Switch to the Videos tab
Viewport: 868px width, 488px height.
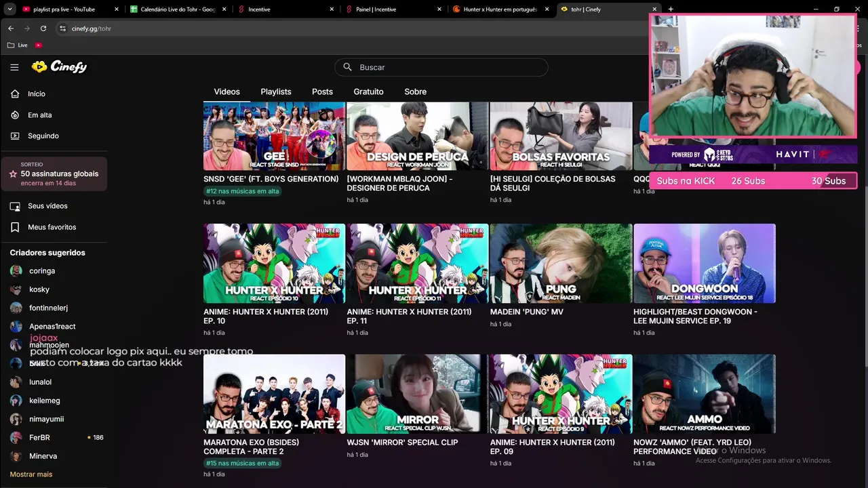point(226,91)
